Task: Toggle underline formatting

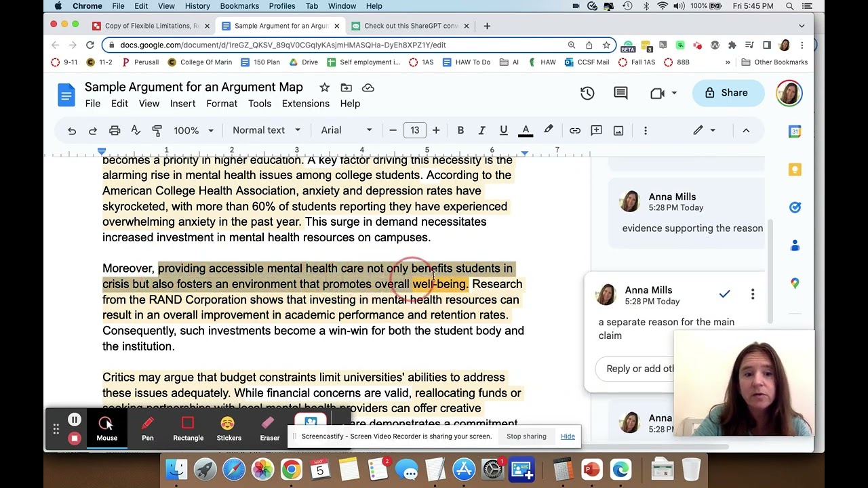Action: [503, 130]
